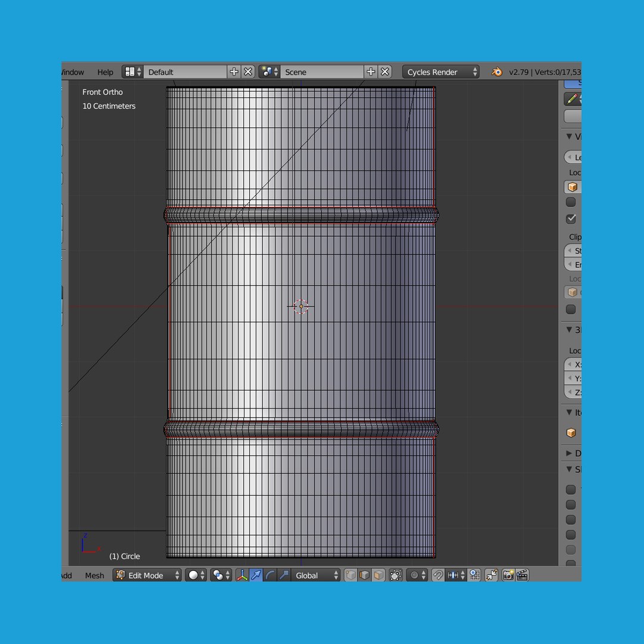This screenshot has width=644, height=644.
Task: Add a new screen layout next to Default
Action: [x=234, y=72]
